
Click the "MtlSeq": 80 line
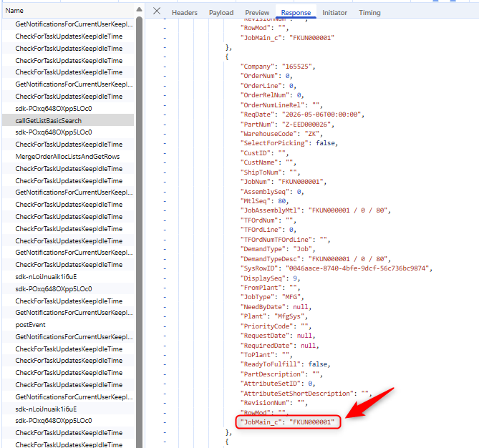264,201
